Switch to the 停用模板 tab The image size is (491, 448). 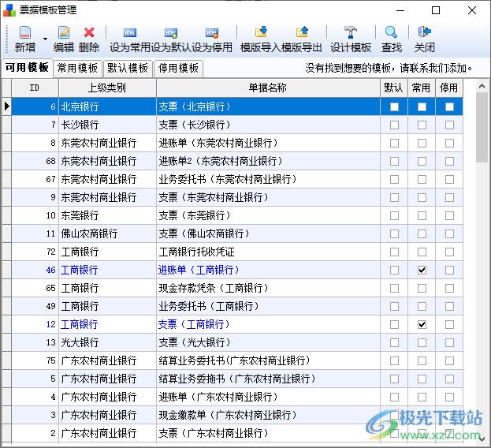click(x=178, y=68)
